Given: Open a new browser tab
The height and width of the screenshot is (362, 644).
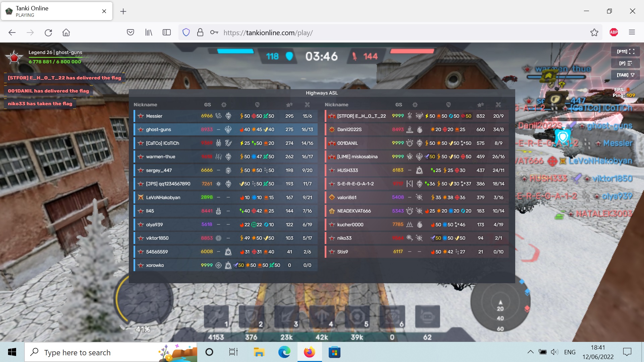Looking at the screenshot, I should click(x=123, y=11).
